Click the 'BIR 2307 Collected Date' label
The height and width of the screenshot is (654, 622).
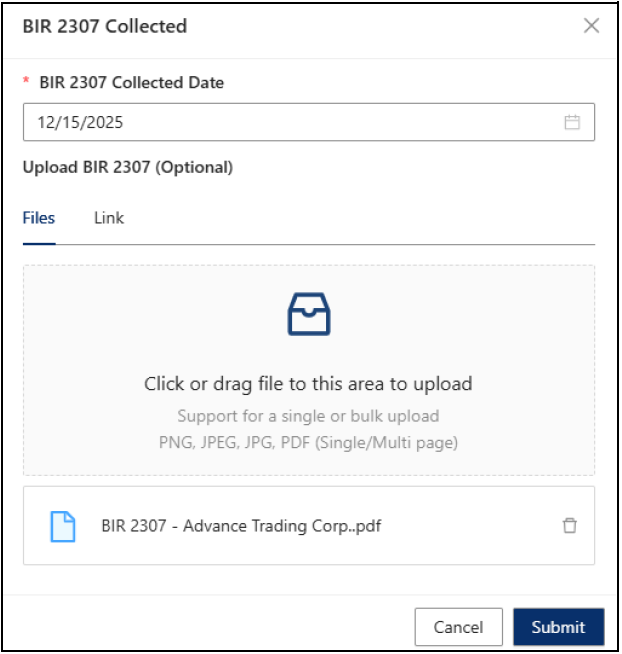click(131, 83)
